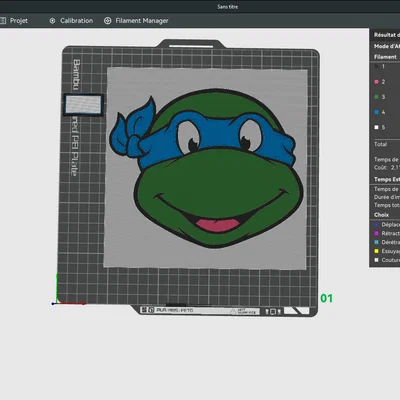
Task: Toggle Couture display in Choix list
Action: point(376,260)
